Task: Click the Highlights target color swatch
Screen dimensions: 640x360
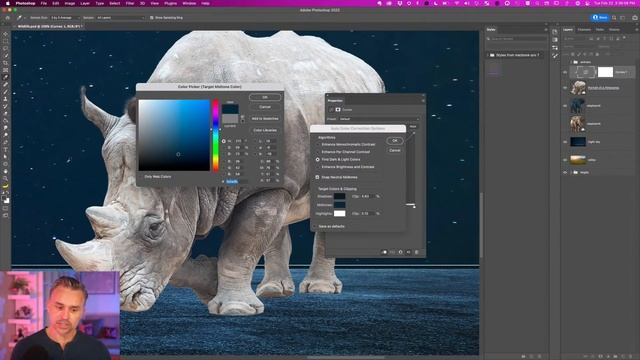Action: 340,213
